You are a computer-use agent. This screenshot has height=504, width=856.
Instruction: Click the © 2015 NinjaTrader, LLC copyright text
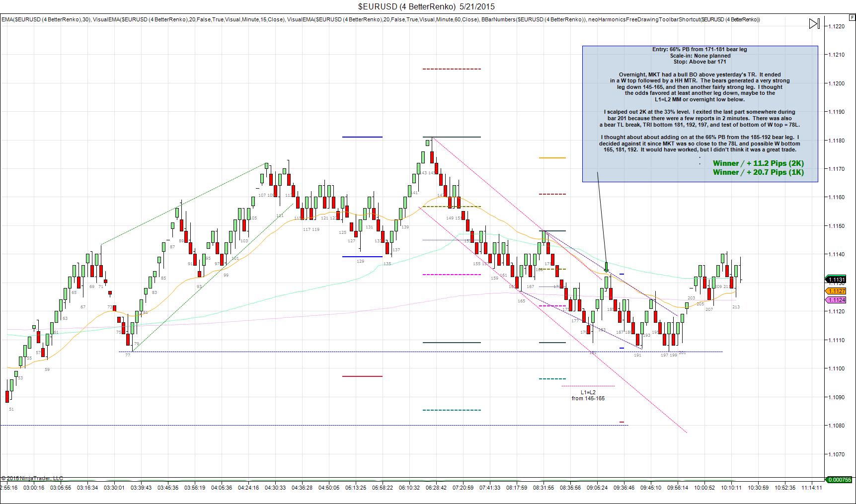coord(32,478)
